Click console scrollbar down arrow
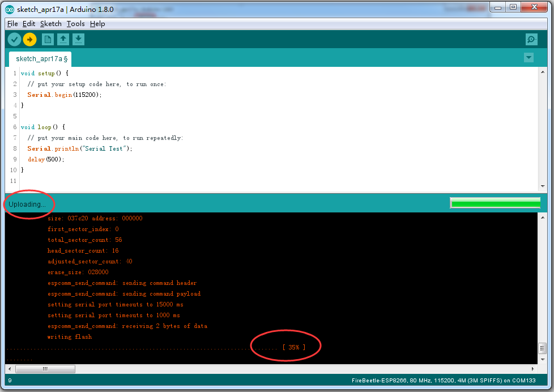 click(x=543, y=360)
